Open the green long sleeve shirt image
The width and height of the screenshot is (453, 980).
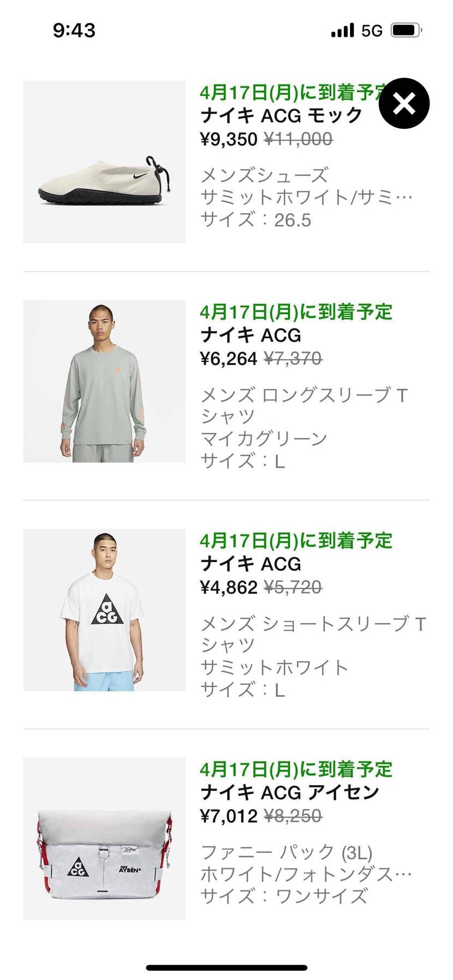[104, 381]
